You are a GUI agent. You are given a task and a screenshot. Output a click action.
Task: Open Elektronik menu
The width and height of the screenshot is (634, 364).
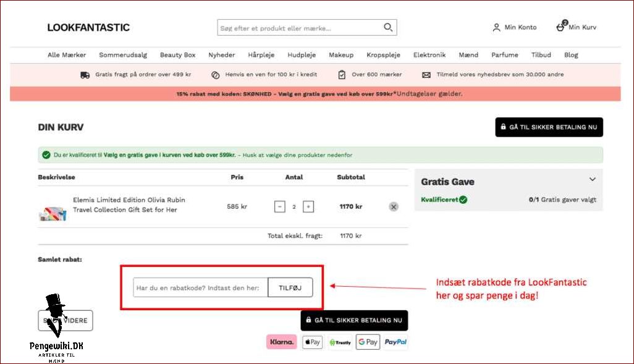[429, 55]
